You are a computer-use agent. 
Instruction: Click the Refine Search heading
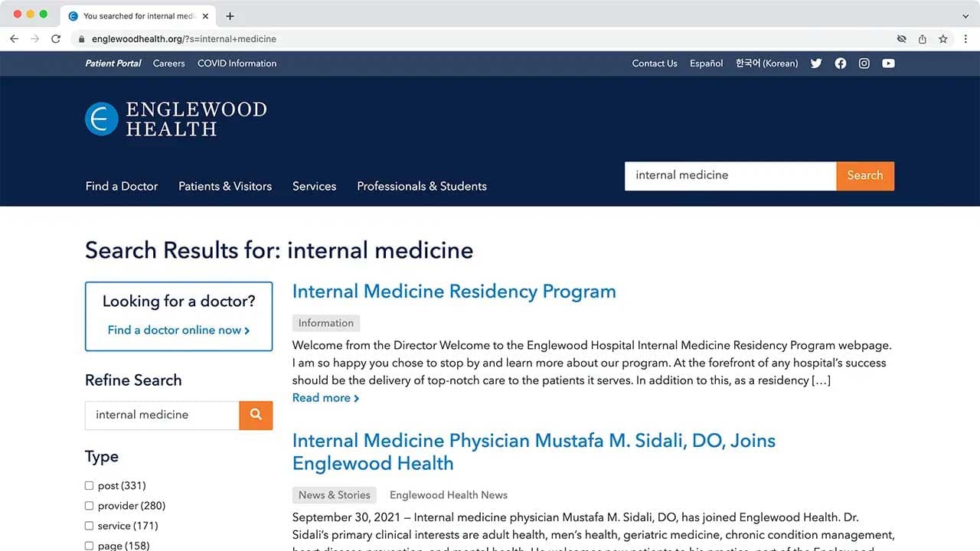133,380
